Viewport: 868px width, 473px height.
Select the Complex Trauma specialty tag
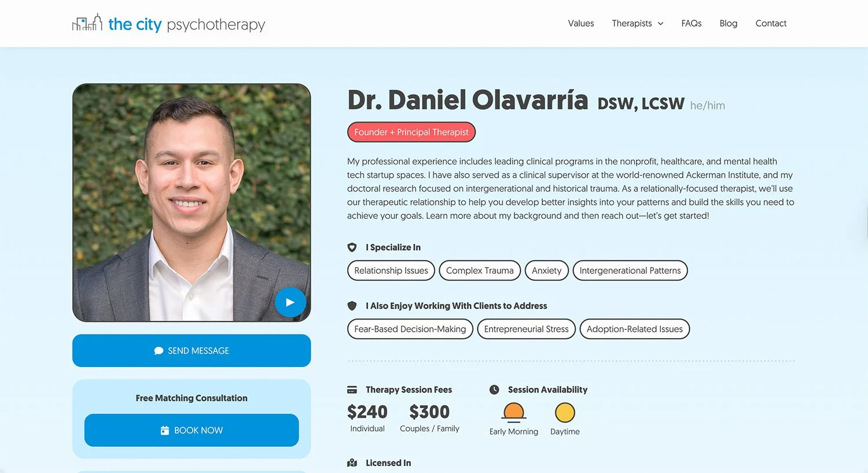(x=480, y=270)
